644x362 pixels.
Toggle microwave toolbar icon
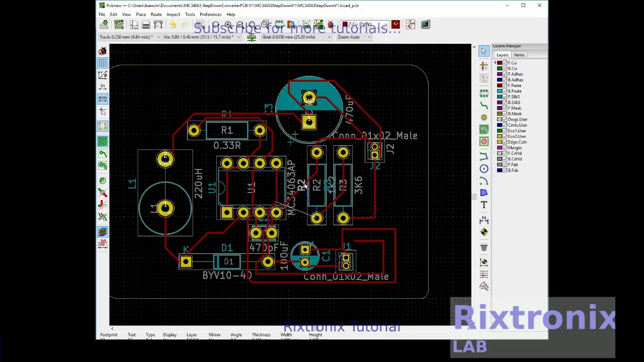[103, 244]
